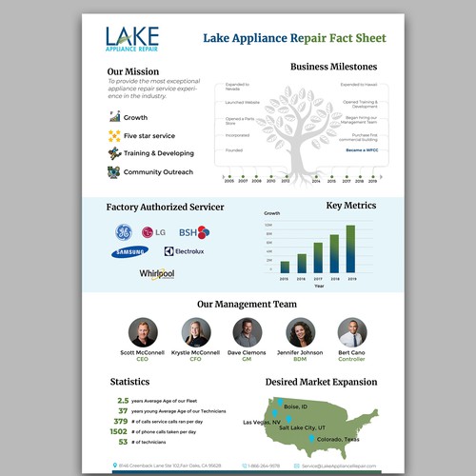Click the 'Our Mission' heading
The width and height of the screenshot is (476, 476).
tap(133, 71)
